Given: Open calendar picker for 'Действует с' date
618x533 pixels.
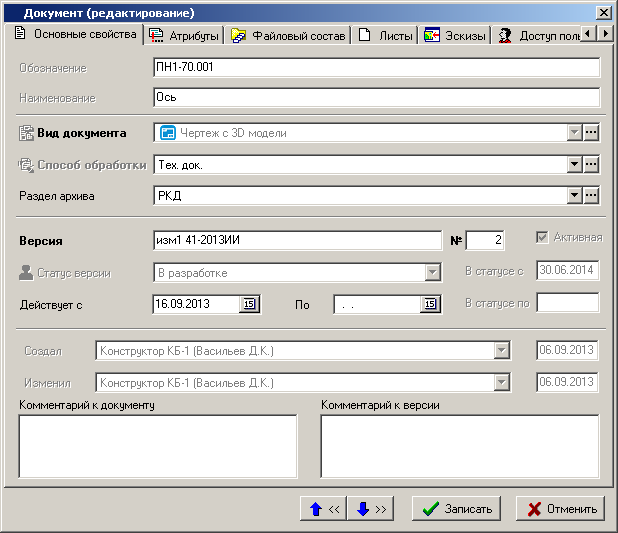Looking at the screenshot, I should pos(249,305).
